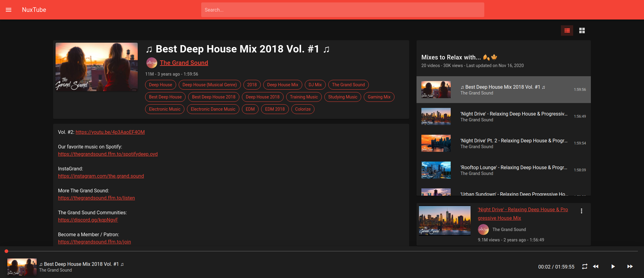Open the Spotify deep playlist link
Viewport: 644px width, 278px height.
(x=108, y=154)
